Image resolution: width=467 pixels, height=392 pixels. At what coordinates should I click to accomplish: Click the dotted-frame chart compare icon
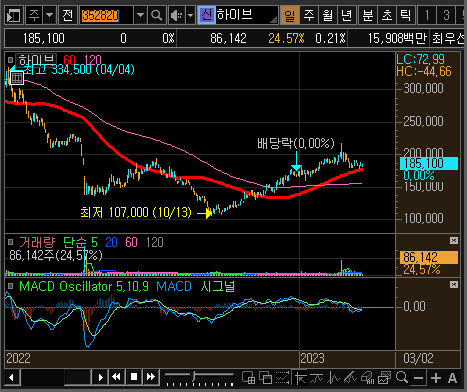pos(282,378)
